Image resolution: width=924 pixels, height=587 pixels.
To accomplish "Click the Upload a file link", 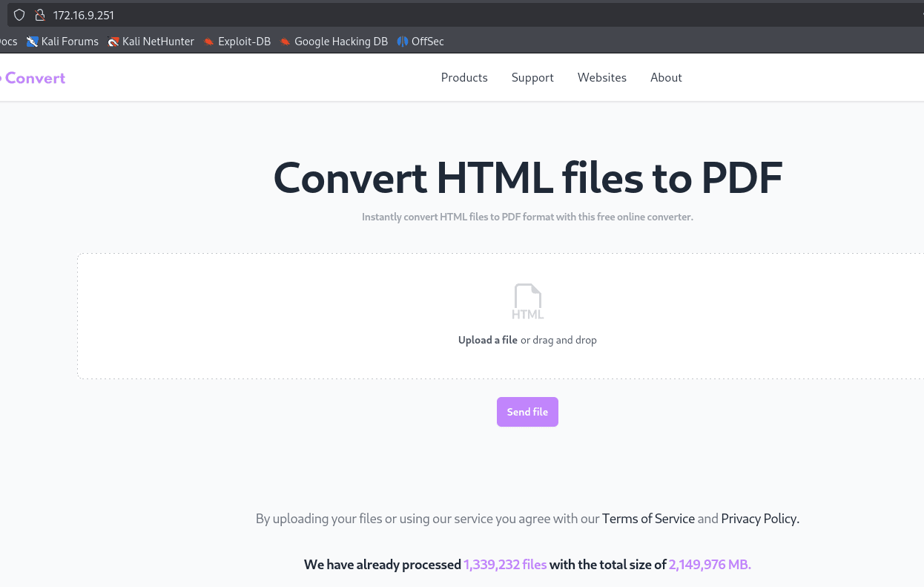I will [488, 340].
